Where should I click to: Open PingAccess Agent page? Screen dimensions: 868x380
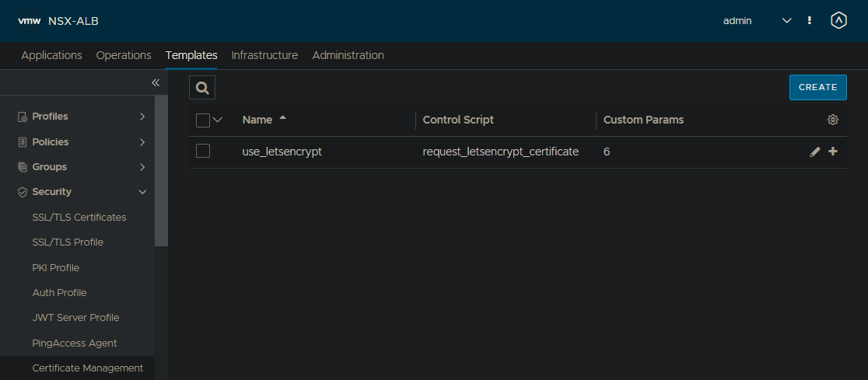75,343
